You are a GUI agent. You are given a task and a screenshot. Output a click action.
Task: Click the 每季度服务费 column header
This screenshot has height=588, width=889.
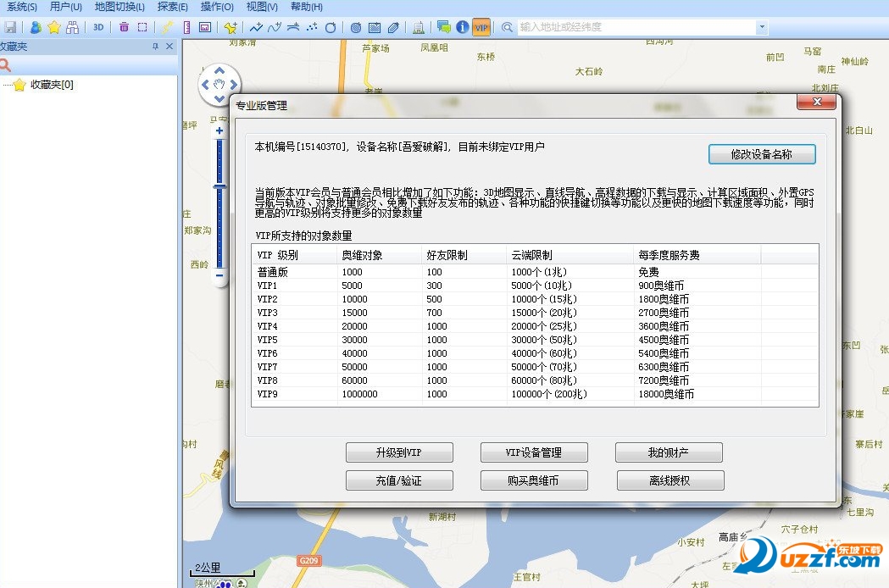tap(697, 255)
